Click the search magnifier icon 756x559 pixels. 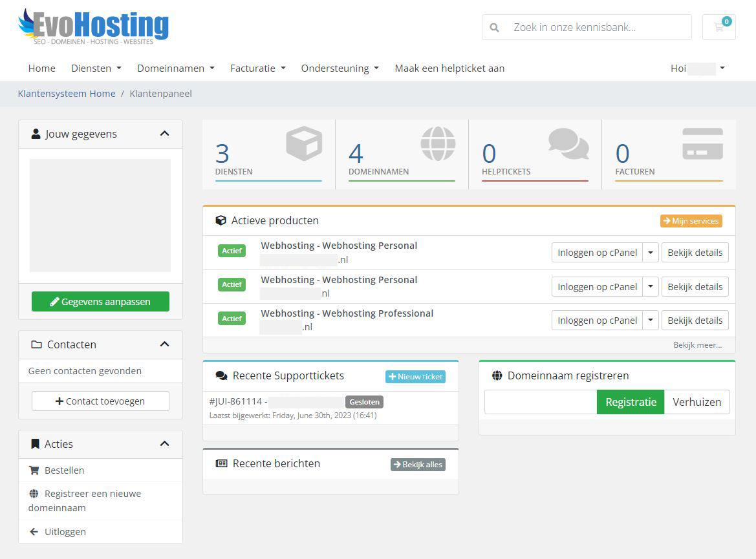point(495,28)
